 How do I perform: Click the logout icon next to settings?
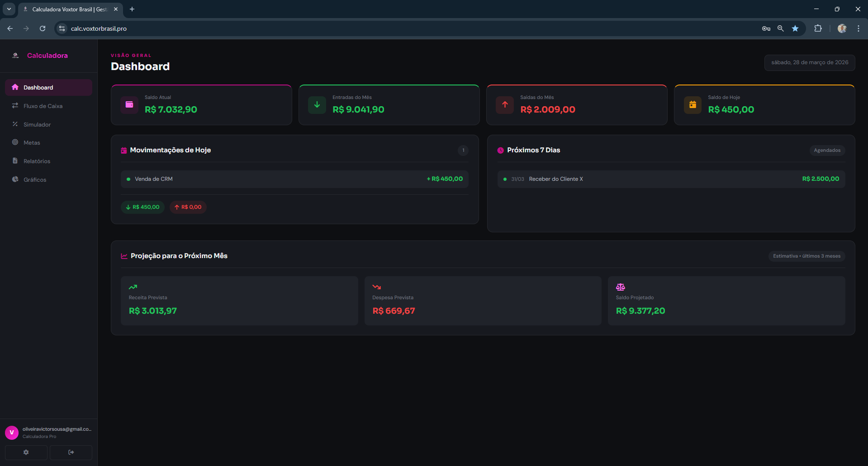coord(71,452)
